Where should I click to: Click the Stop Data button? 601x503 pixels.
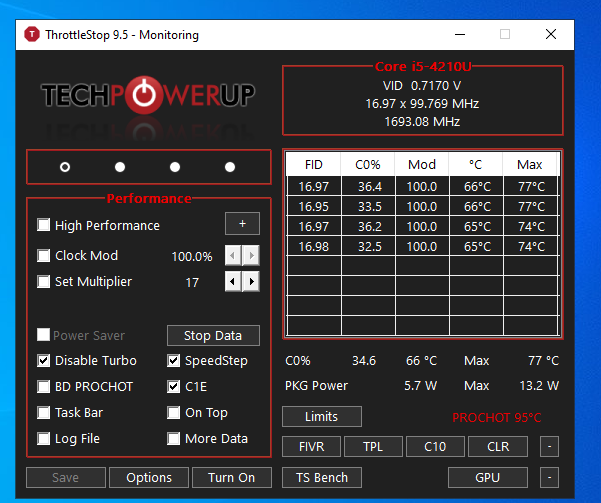[213, 335]
